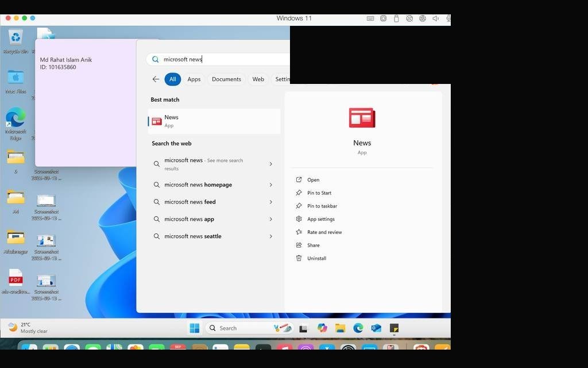Select the All search filter tab
588x368 pixels.
[172, 79]
